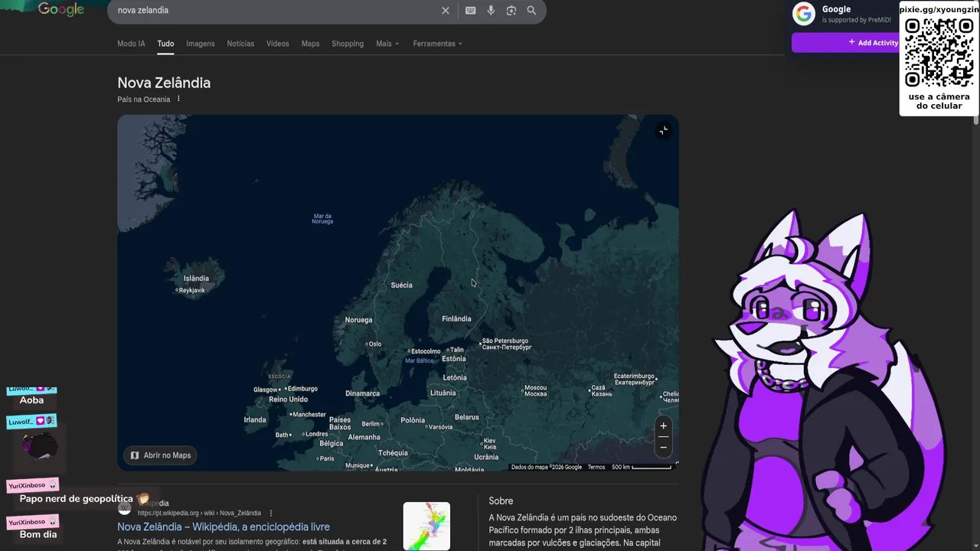Click the Google icon in PreMiD panel
This screenshot has height=551, width=980.
803,14
